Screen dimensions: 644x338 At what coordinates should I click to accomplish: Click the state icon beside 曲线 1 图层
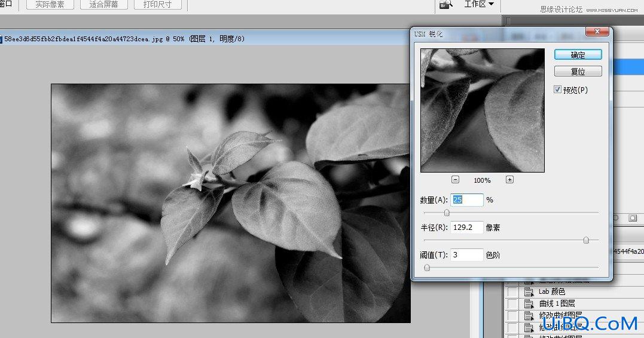click(529, 304)
